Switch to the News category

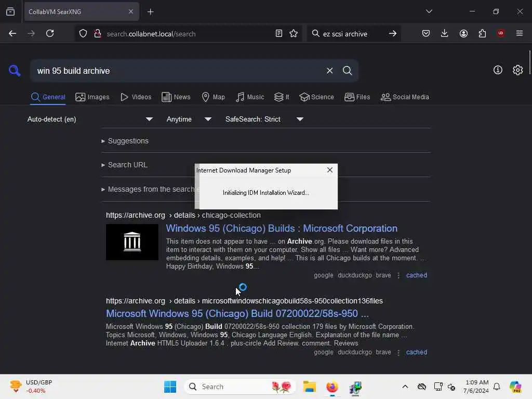(176, 97)
